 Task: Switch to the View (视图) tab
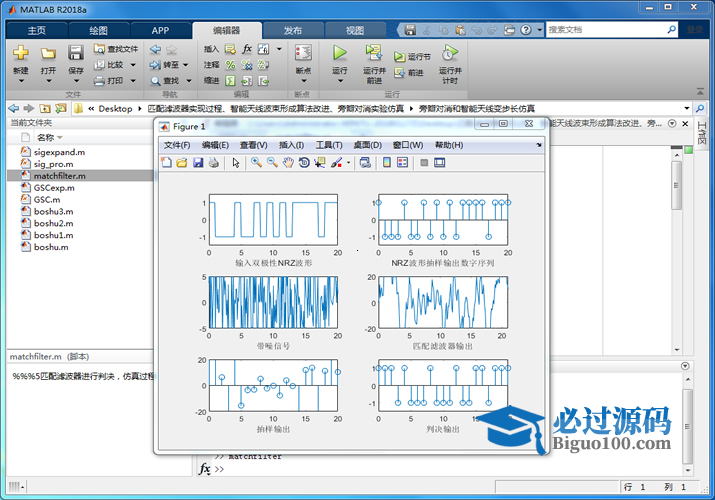(355, 31)
